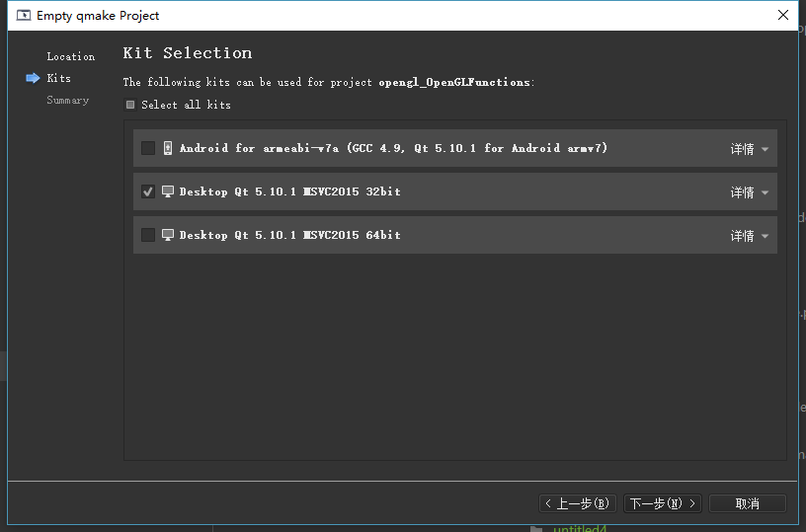
Task: Click the monitor icon of MSVC2015 64bit kit
Action: pyautogui.click(x=168, y=235)
